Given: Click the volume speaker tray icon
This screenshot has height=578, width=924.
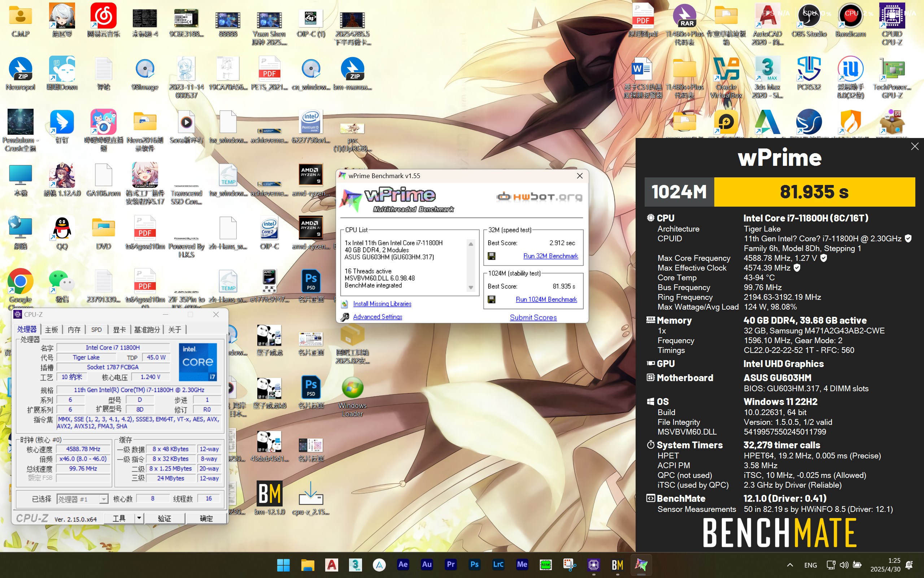Looking at the screenshot, I should 844,565.
